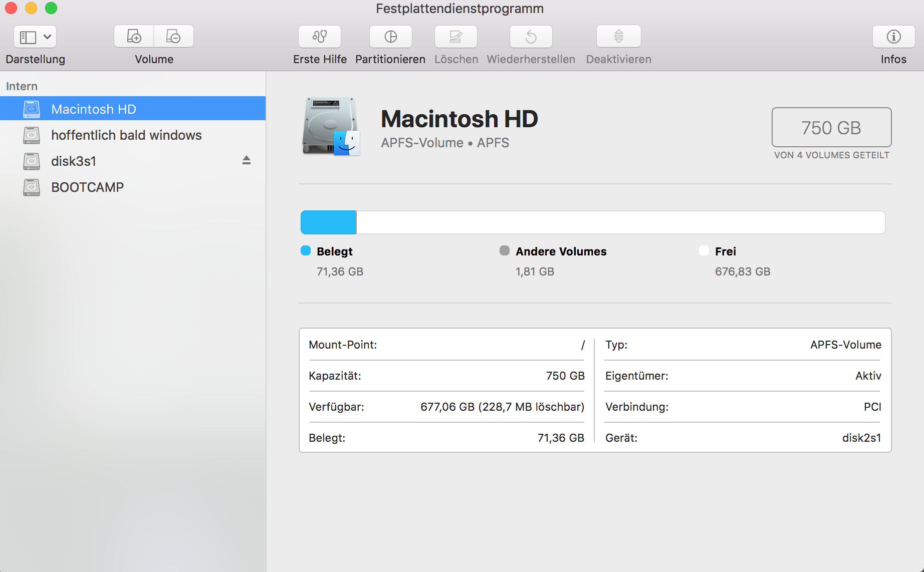Screen dimensions: 924x572
Task: Select disk3s1 in the sidebar
Action: pyautogui.click(x=133, y=161)
